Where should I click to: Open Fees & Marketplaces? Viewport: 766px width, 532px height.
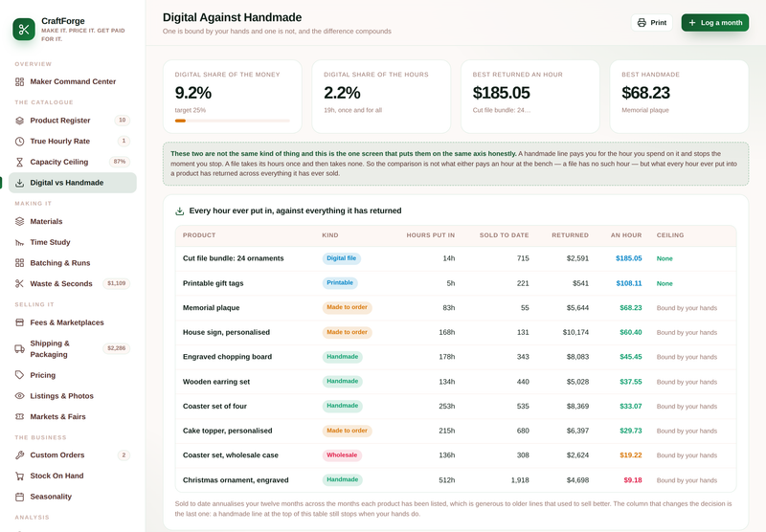(x=73, y=322)
